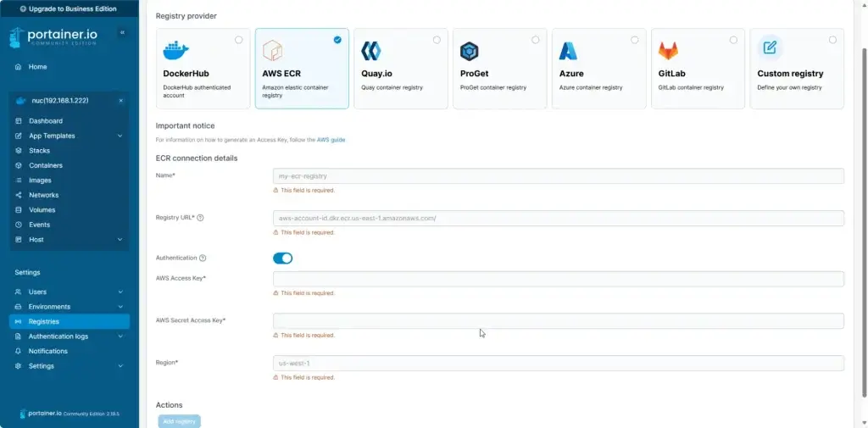Image resolution: width=868 pixels, height=428 pixels.
Task: Click Authentication help question-mark icon
Action: [x=203, y=258]
